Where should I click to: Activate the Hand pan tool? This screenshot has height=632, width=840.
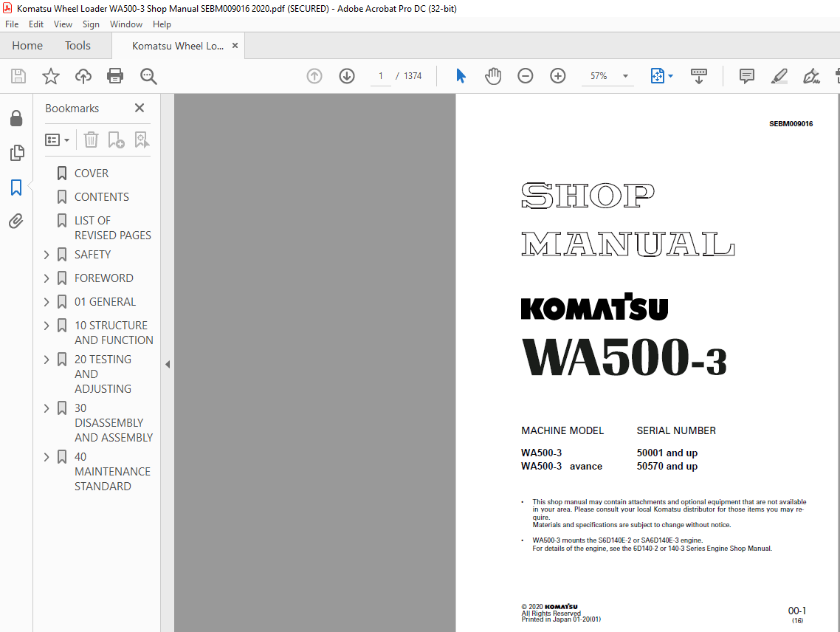click(493, 76)
